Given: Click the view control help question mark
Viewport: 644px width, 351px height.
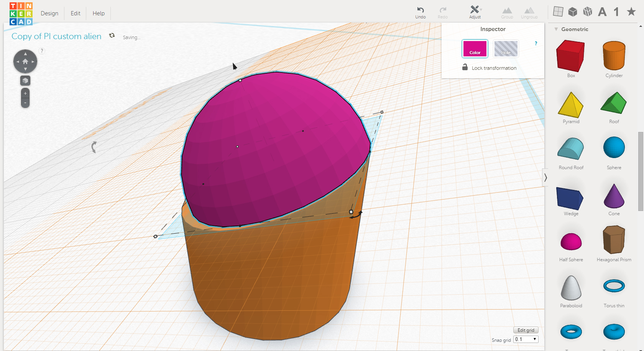Looking at the screenshot, I should pyautogui.click(x=42, y=51).
